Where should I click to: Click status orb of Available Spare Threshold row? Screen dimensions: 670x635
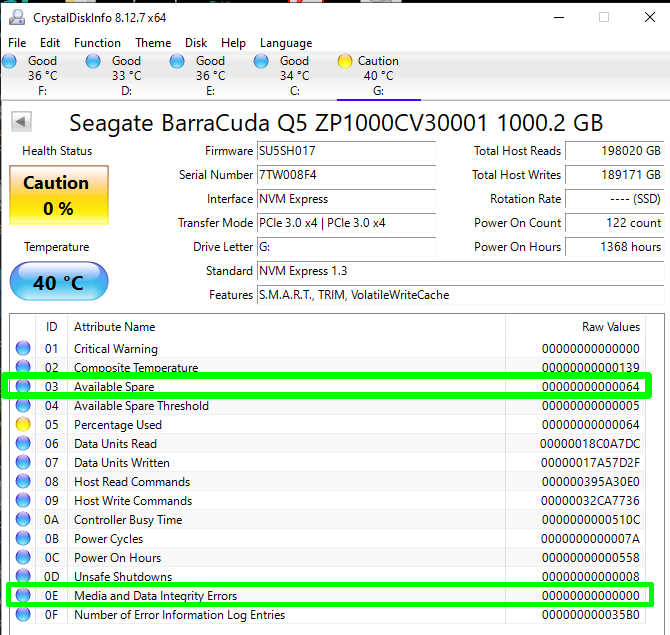pyautogui.click(x=23, y=406)
